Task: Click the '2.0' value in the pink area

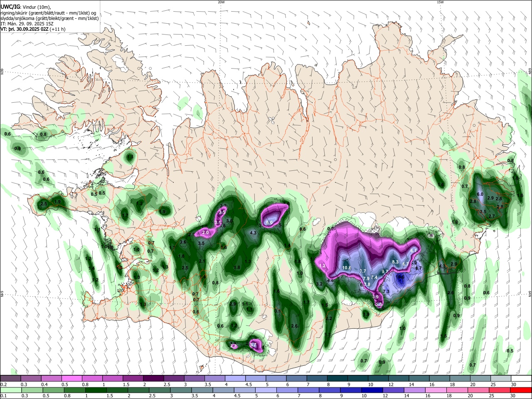Action: click(205, 233)
